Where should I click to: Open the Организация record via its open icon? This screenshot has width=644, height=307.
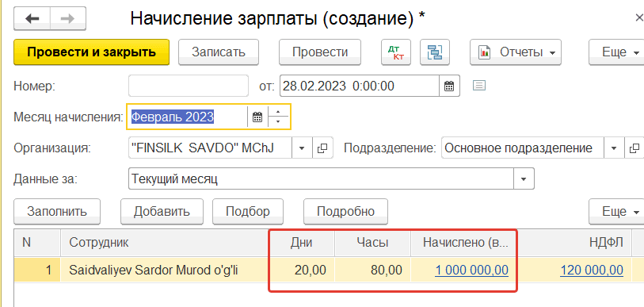click(323, 148)
